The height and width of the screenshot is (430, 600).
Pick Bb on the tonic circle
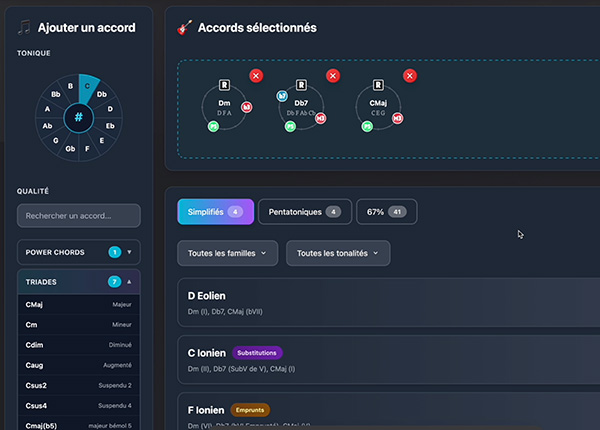pos(55,95)
